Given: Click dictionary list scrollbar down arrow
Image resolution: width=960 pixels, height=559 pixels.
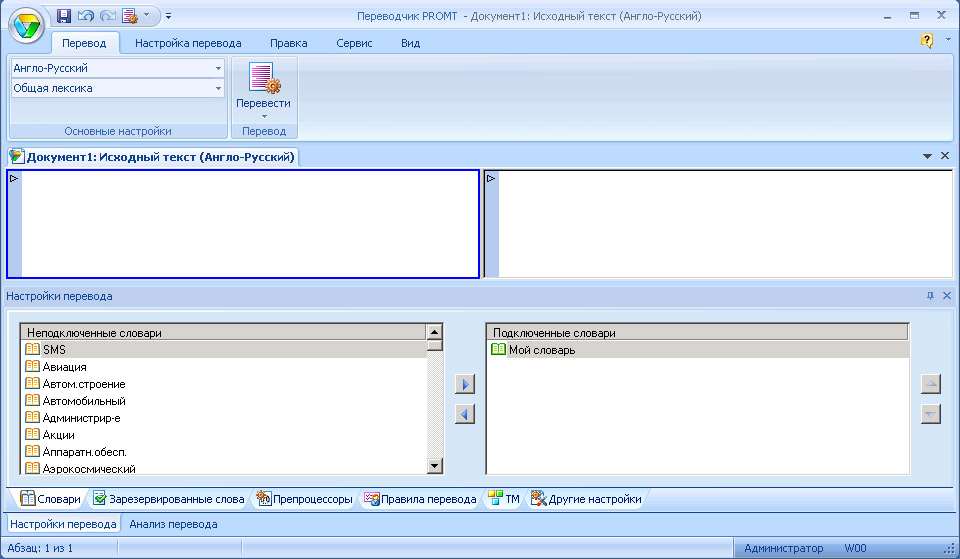Looking at the screenshot, I should (434, 466).
